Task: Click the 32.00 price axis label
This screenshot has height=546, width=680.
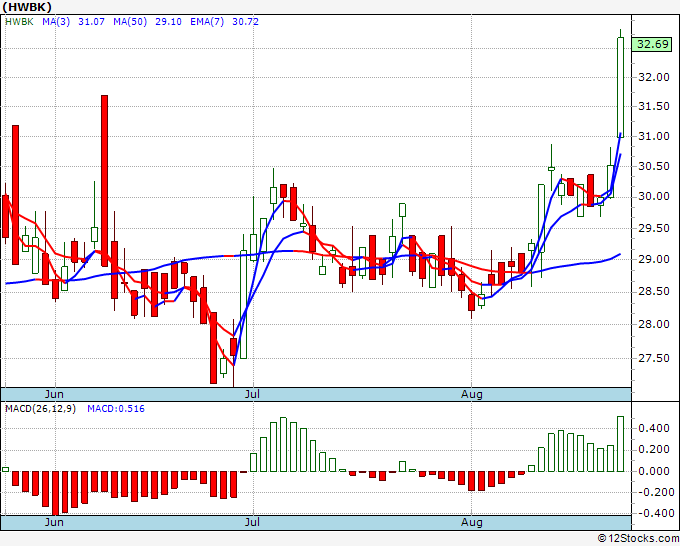Action: [654, 78]
